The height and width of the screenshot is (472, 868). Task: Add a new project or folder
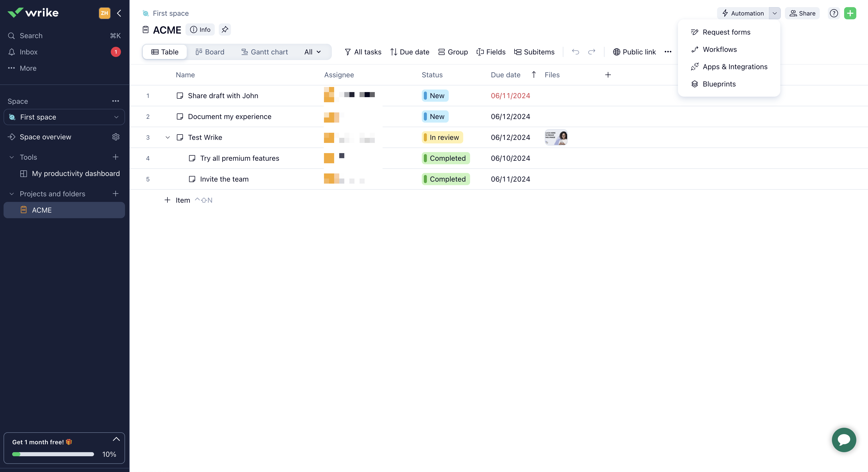click(x=116, y=194)
